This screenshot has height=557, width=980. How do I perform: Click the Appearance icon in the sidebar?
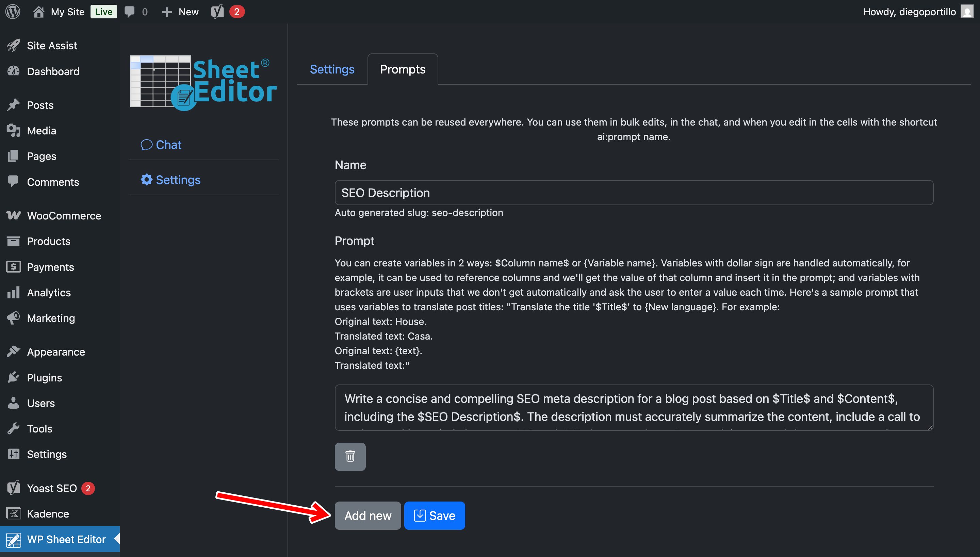click(x=14, y=351)
